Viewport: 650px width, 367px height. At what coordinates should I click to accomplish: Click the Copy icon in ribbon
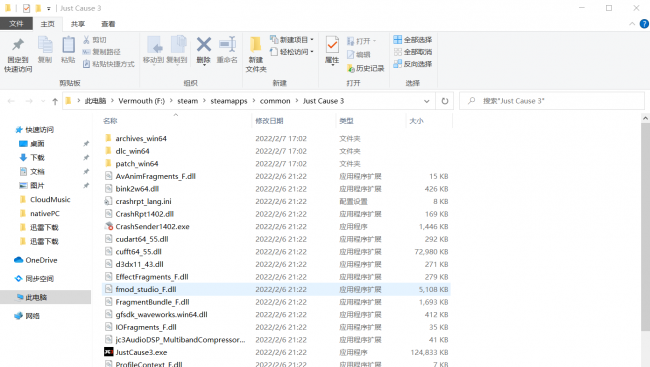[45, 45]
